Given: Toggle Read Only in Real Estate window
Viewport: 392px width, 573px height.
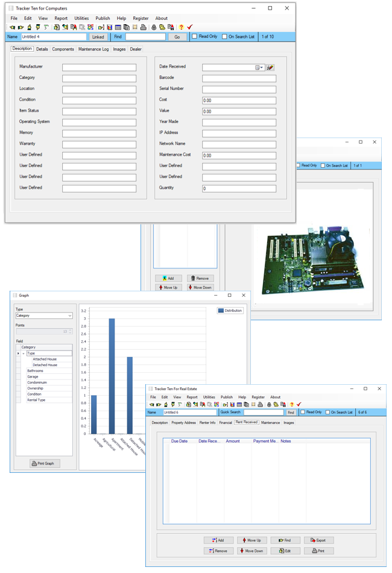Looking at the screenshot, I should 303,412.
